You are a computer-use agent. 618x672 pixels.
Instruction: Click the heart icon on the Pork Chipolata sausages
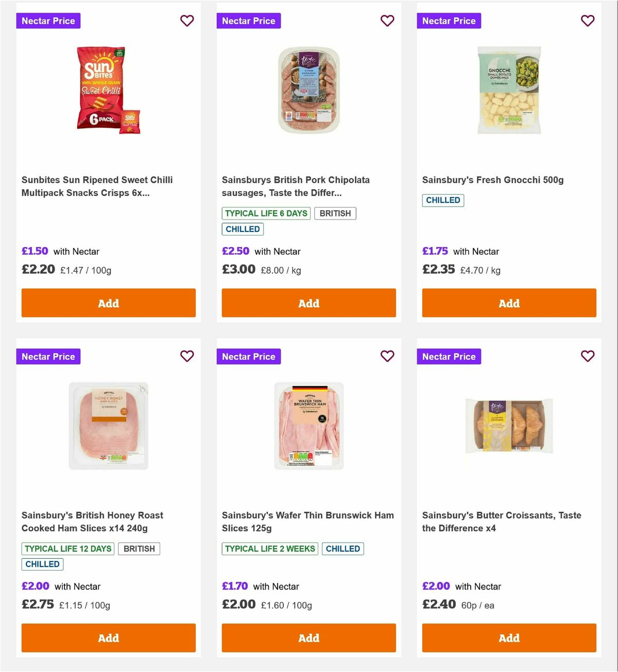(387, 21)
